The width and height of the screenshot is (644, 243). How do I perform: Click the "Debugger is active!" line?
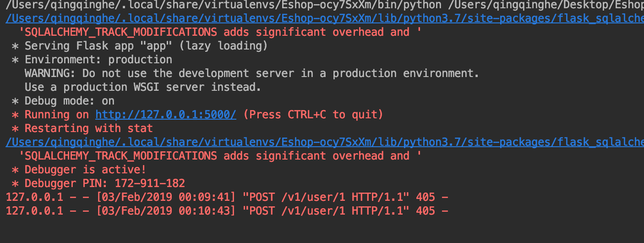tap(85, 170)
